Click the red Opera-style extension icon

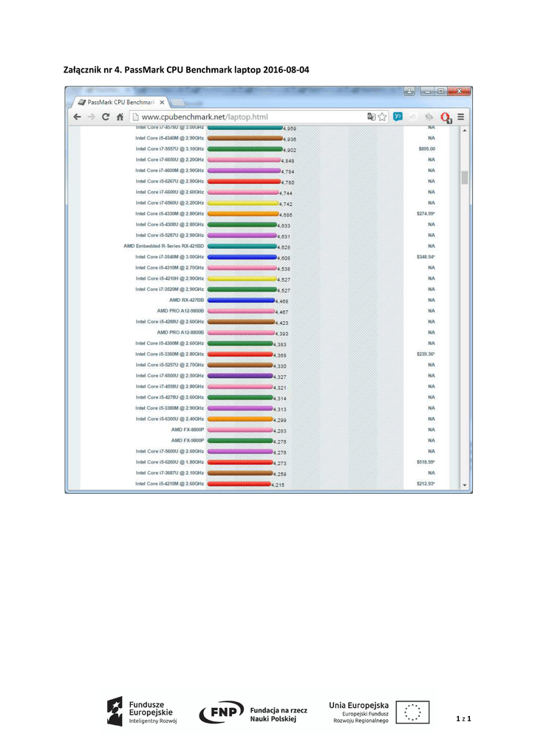tap(445, 117)
